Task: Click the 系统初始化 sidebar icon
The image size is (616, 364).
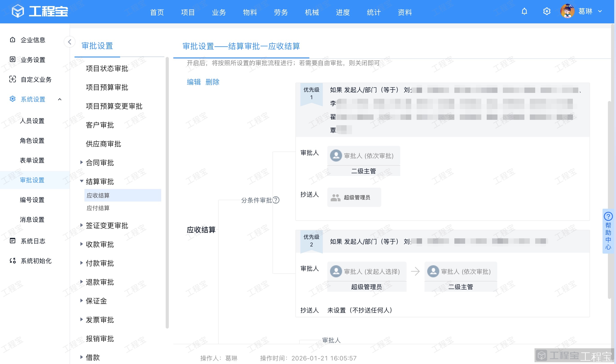Action: [13, 261]
